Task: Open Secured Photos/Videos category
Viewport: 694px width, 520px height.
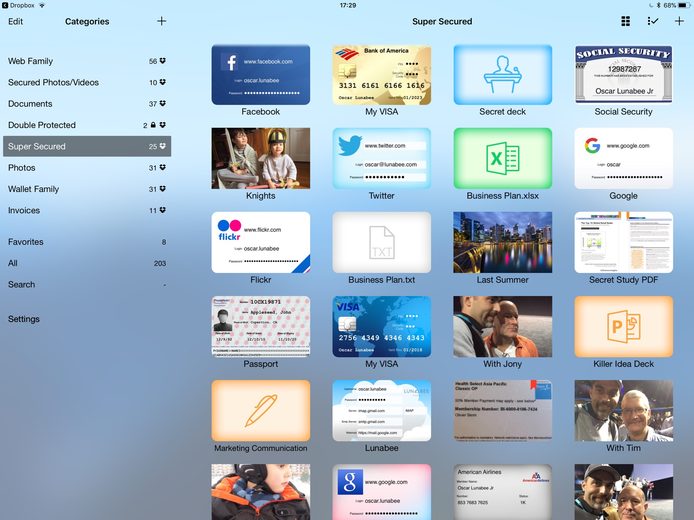Action: pos(87,82)
